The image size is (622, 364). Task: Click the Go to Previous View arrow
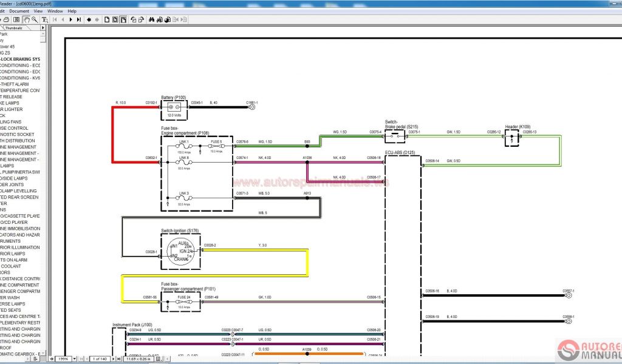coord(89,19)
